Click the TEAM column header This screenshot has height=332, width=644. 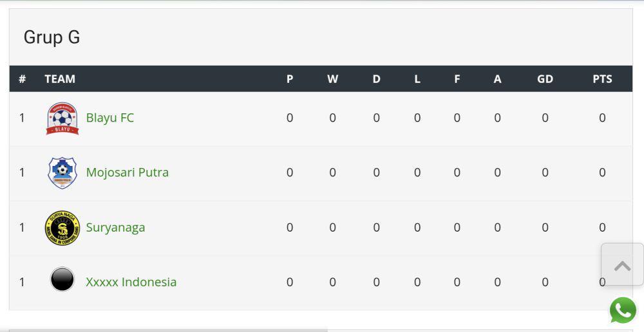point(60,78)
